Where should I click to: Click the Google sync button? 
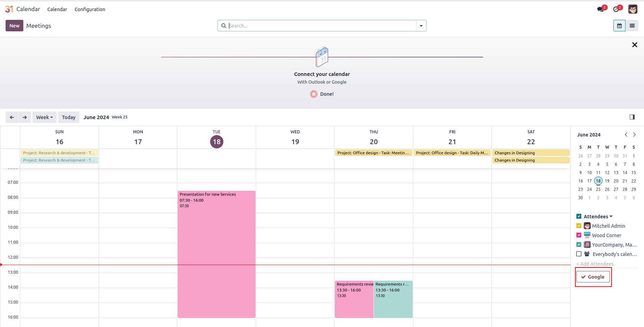click(593, 277)
